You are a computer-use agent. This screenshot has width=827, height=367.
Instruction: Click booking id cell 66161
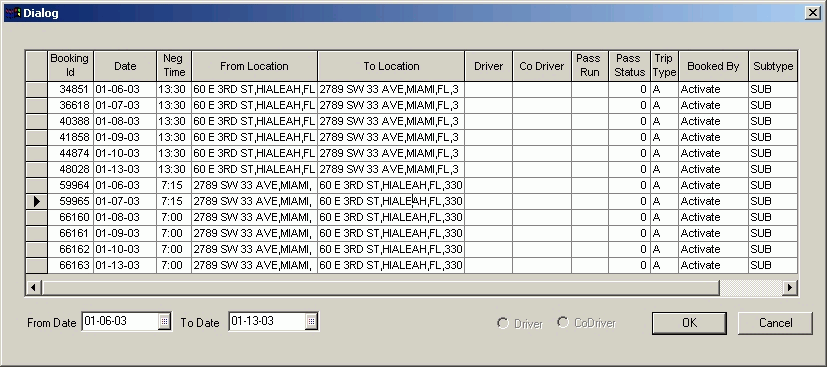[71, 233]
